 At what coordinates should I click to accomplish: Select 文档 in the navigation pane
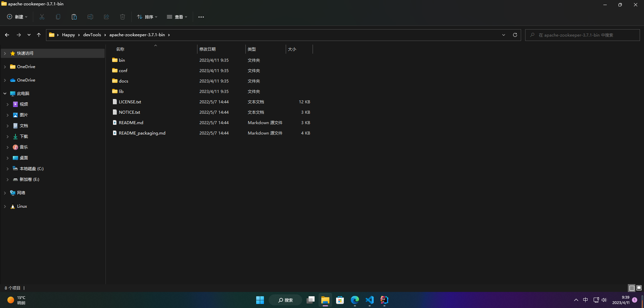[24, 126]
